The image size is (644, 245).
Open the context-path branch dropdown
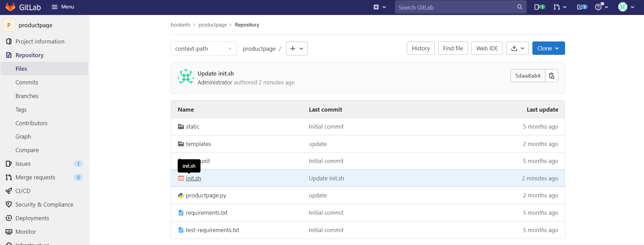click(203, 49)
